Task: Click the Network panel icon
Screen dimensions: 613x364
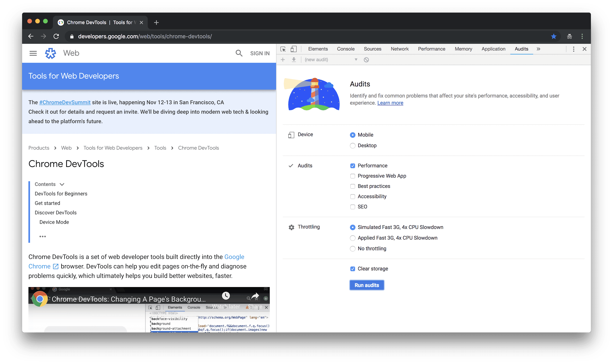Action: [399, 49]
